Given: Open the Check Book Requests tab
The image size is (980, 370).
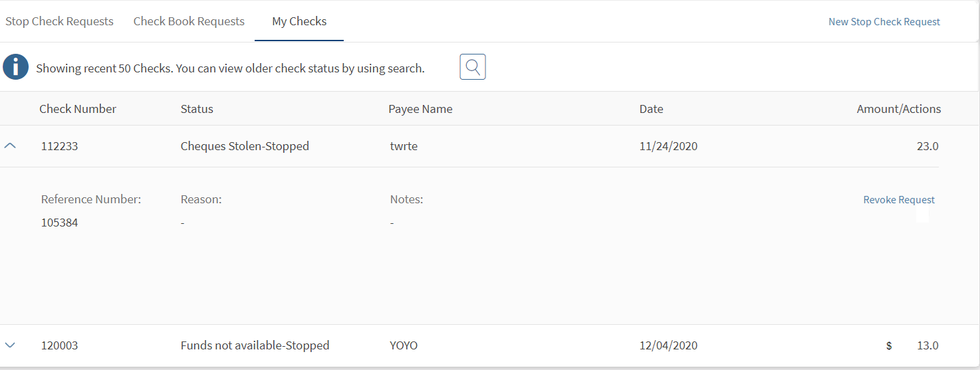Looking at the screenshot, I should (x=189, y=21).
